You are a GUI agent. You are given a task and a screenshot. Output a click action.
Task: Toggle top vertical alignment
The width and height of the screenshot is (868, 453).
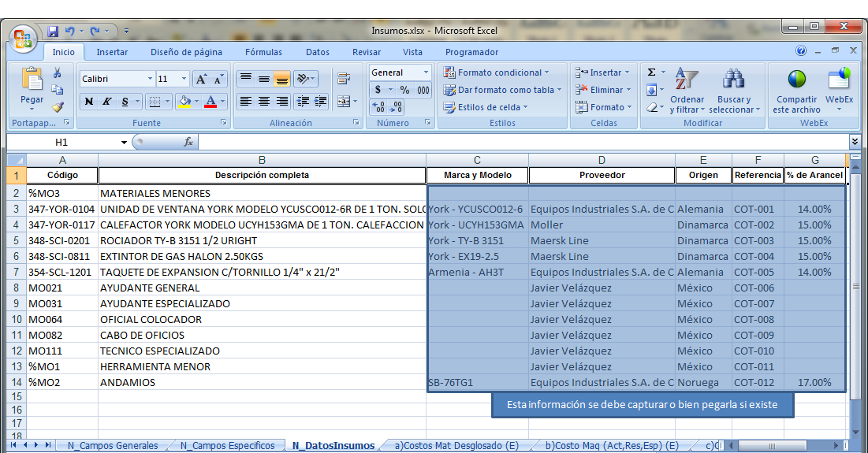[246, 79]
